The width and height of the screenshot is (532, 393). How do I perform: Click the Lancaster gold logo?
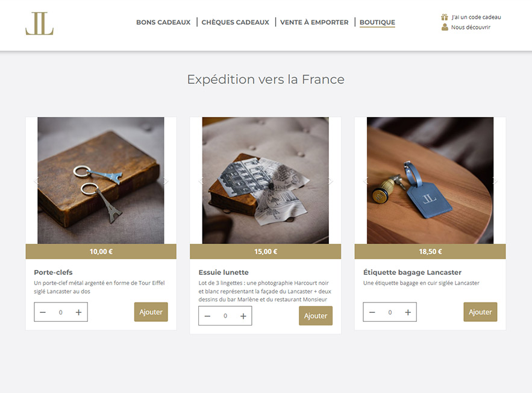click(x=39, y=24)
